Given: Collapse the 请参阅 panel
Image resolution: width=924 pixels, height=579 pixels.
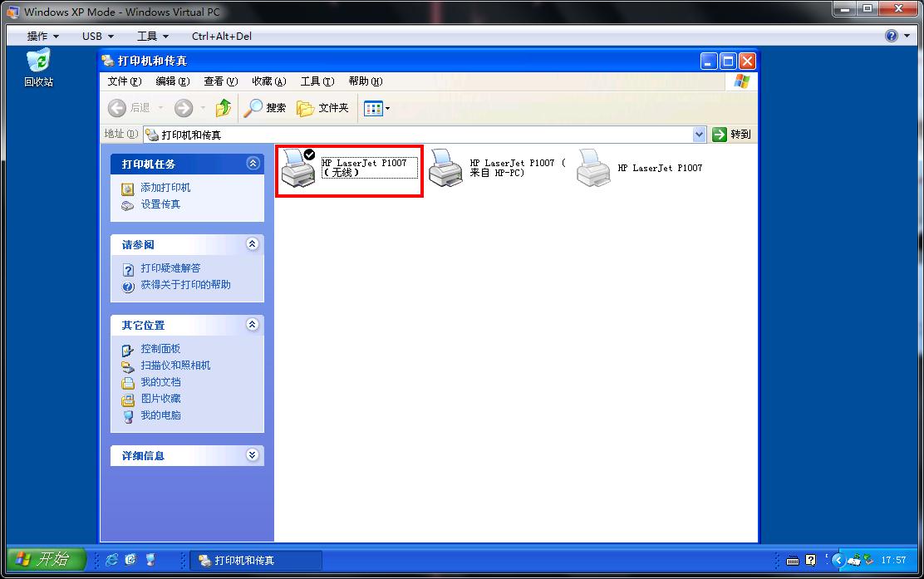Looking at the screenshot, I should pyautogui.click(x=253, y=244).
